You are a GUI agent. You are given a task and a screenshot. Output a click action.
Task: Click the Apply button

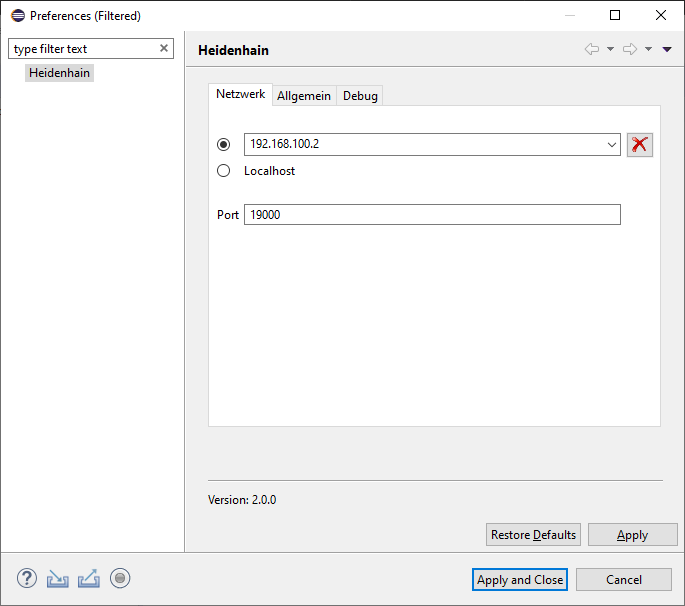(632, 535)
